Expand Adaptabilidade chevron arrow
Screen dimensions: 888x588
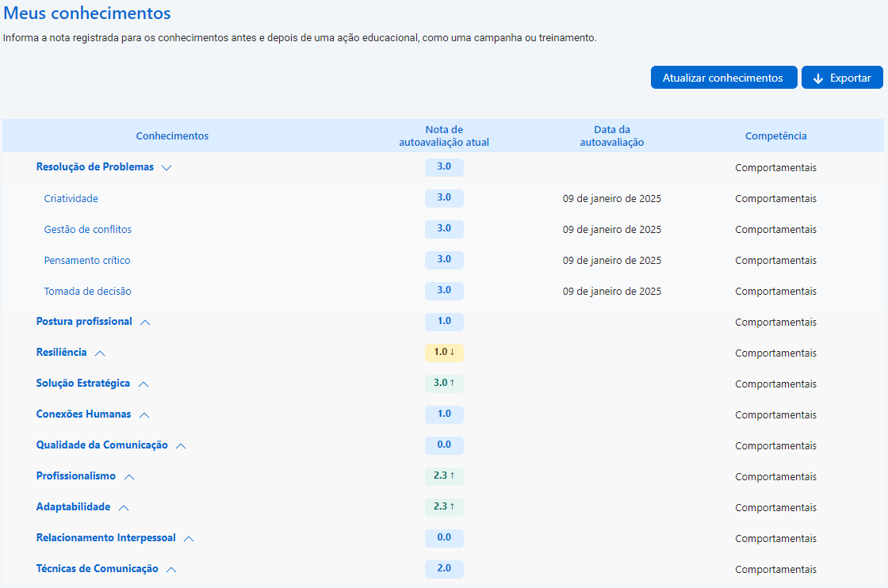124,508
